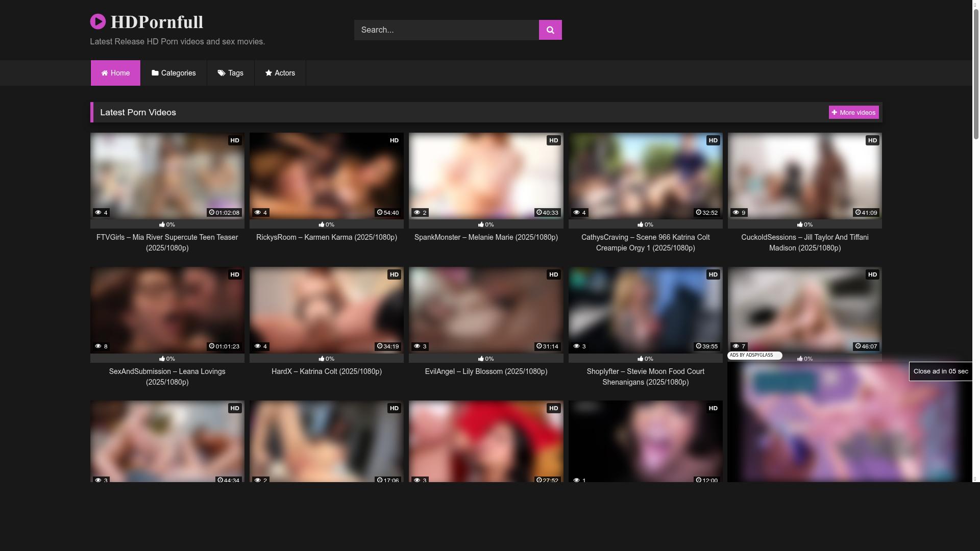Click the search magnifier icon
The height and width of the screenshot is (551, 980).
pos(549,30)
